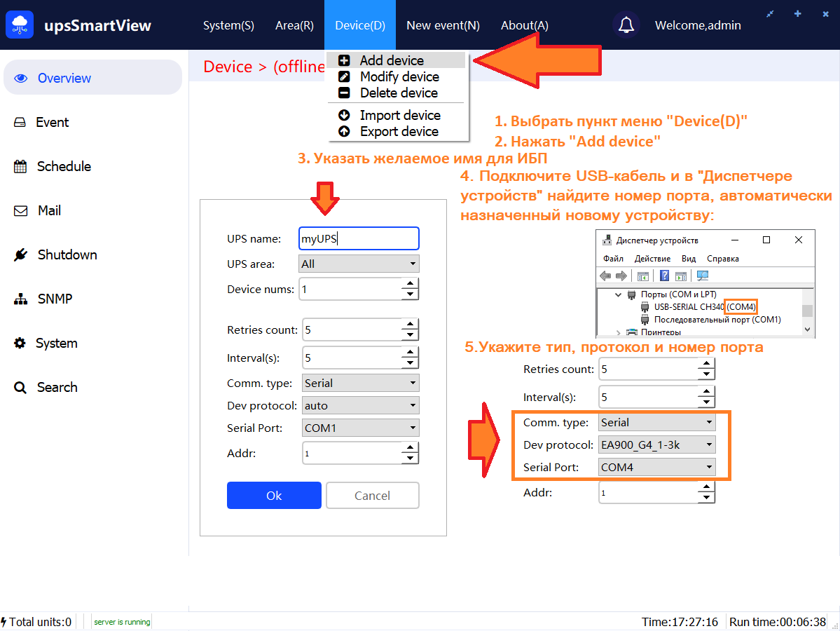Screen dimensions: 840x631
Task: Click the SNMP network icon in sidebar
Action: tap(20, 299)
